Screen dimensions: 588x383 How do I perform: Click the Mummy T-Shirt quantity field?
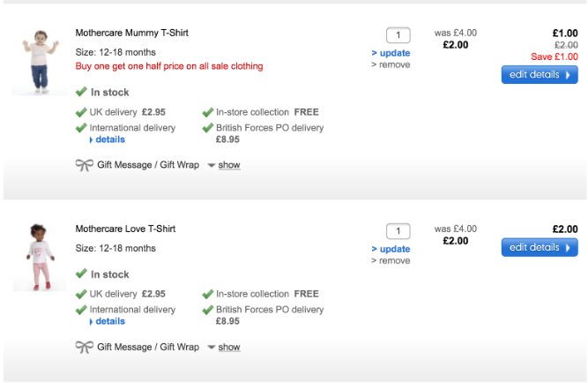tap(398, 35)
